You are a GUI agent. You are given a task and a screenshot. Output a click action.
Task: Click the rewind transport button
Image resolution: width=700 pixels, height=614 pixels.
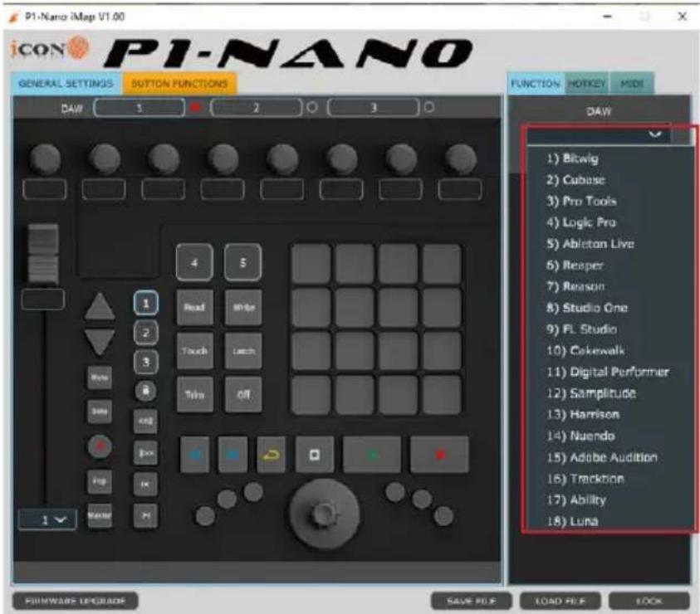pos(194,455)
